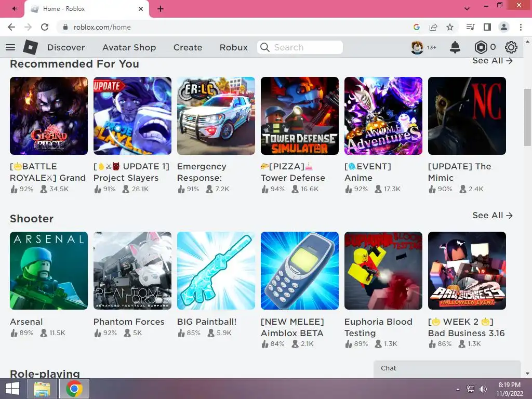The image size is (532, 399).
Task: Open The Mimic game thumbnail
Action: (467, 116)
